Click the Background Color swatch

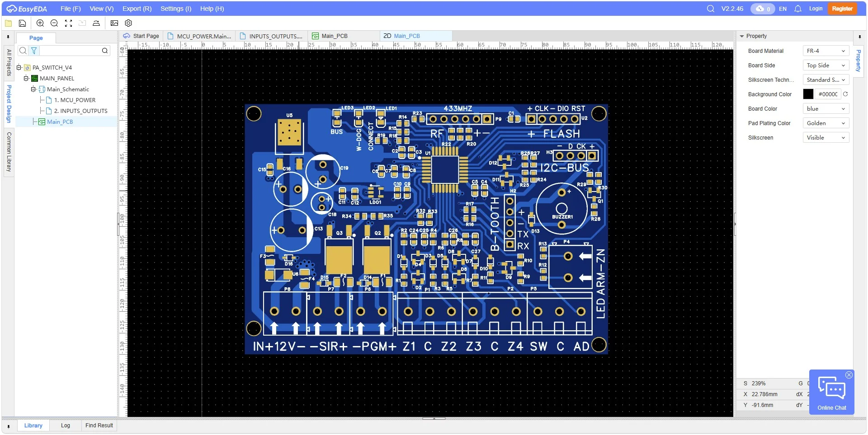coord(809,94)
